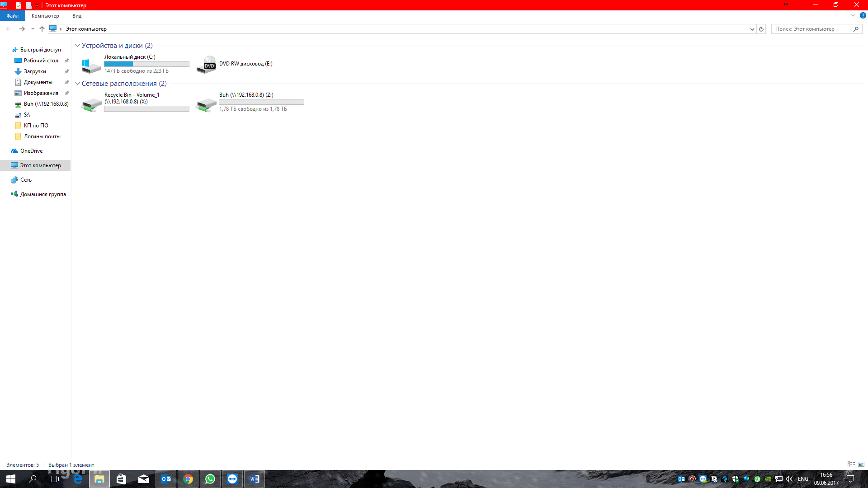Click the refresh button in address bar
Screen dimensions: 868x488
pos(761,29)
